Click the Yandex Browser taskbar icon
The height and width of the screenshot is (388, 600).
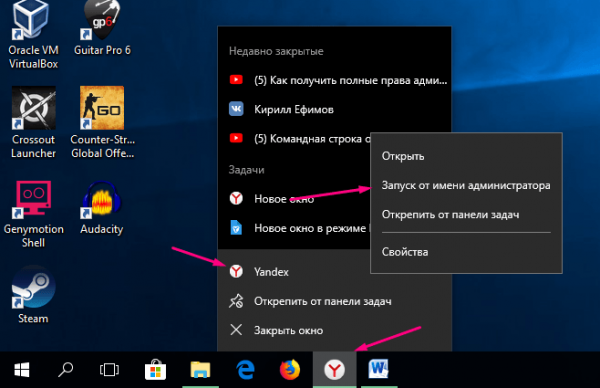[x=334, y=370]
